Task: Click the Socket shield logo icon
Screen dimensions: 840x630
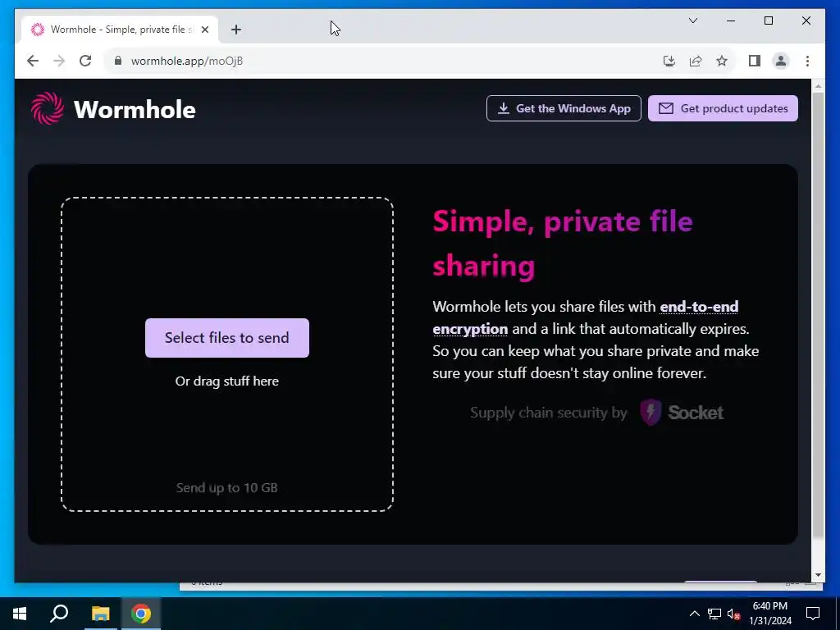Action: (x=651, y=412)
